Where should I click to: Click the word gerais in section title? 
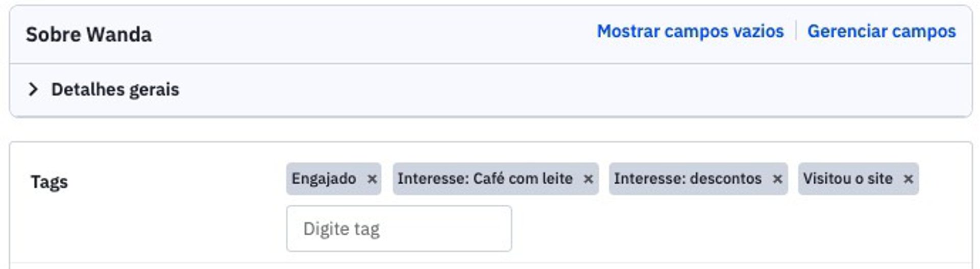(x=154, y=90)
